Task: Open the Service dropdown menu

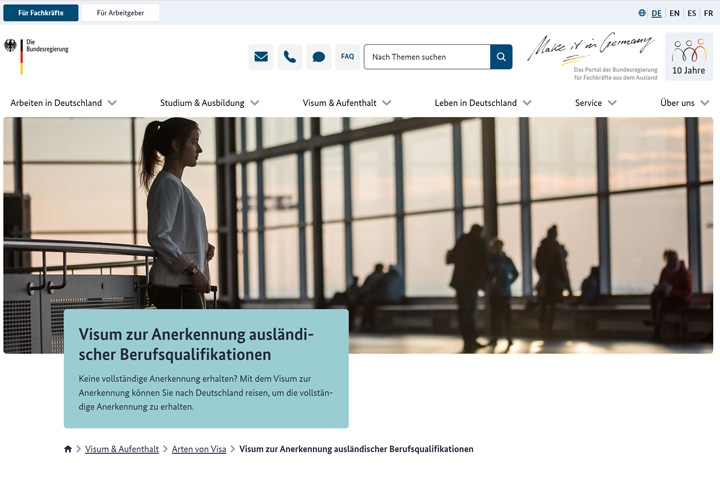Action: 595,103
